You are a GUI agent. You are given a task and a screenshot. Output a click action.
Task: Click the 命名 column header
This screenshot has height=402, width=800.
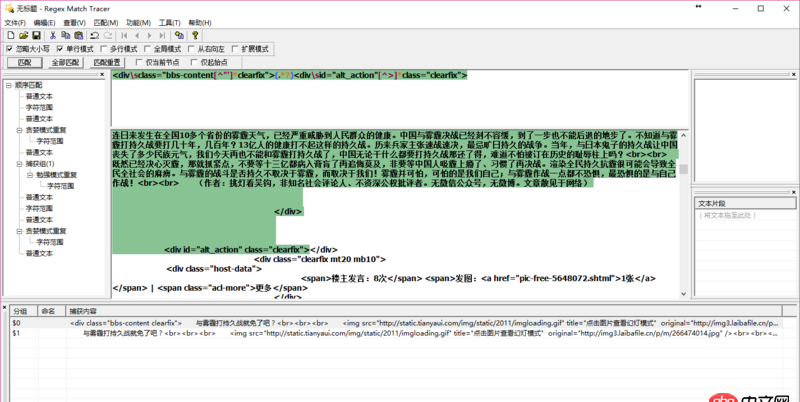[x=53, y=311]
